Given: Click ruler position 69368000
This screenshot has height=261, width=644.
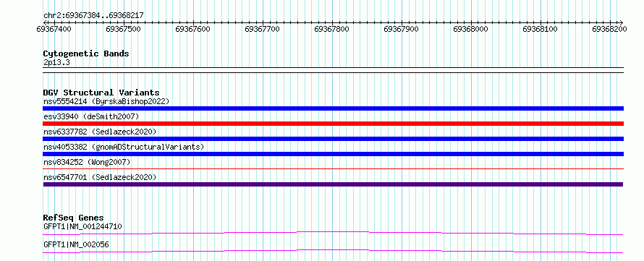Looking at the screenshot, I should [470, 29].
